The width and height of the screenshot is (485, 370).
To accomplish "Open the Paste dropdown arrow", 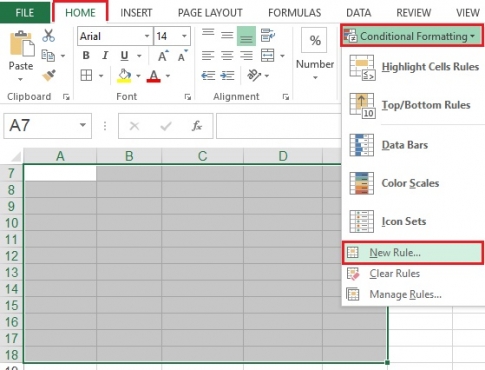I will click(21, 79).
